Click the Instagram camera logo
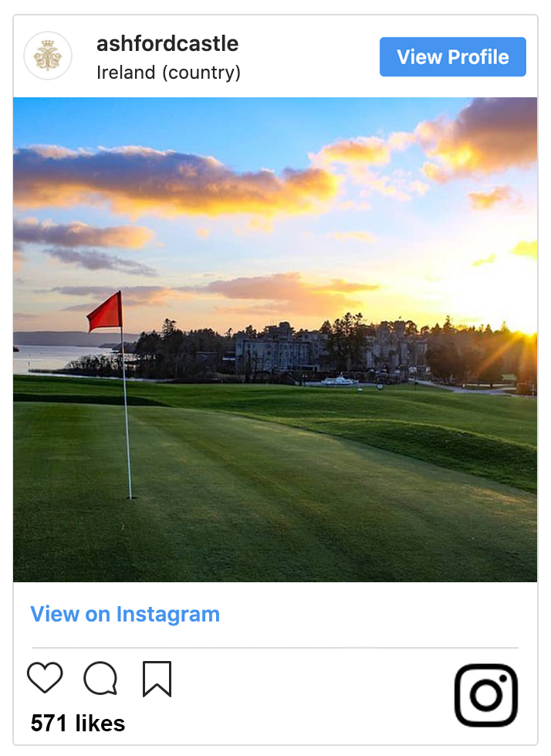The width and height of the screenshot is (551, 756). point(485,695)
